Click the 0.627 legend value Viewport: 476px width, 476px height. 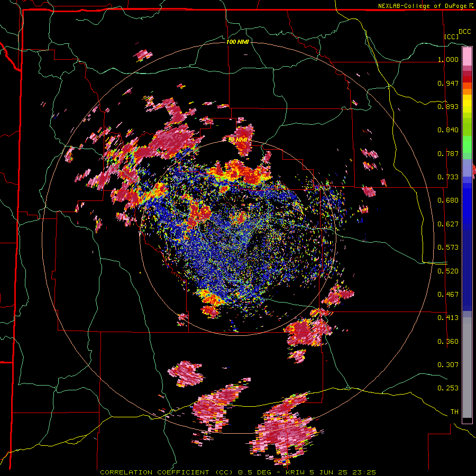coord(448,224)
